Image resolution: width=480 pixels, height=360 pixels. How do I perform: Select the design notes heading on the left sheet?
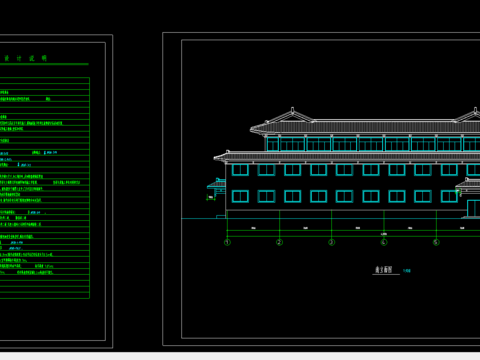(25, 58)
